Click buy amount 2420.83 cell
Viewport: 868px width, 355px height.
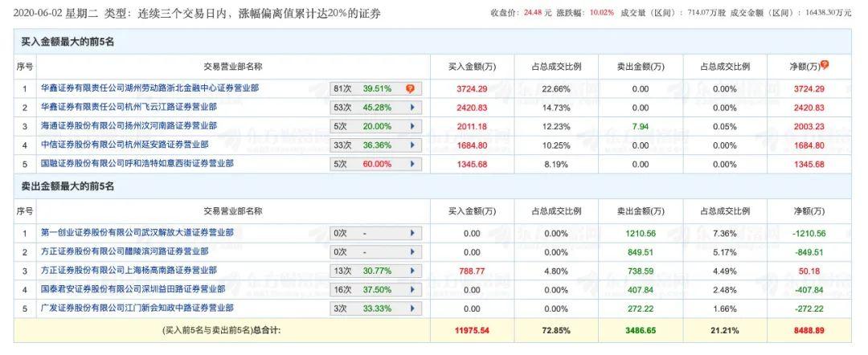coord(472,108)
